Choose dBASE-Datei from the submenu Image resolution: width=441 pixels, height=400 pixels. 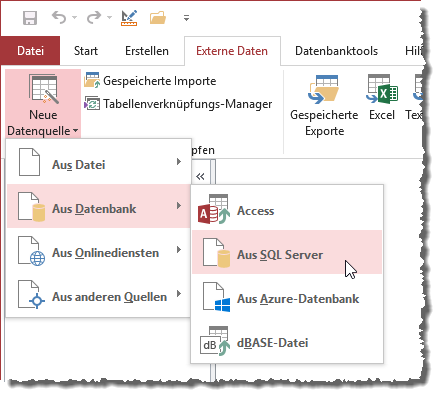[x=287, y=341]
